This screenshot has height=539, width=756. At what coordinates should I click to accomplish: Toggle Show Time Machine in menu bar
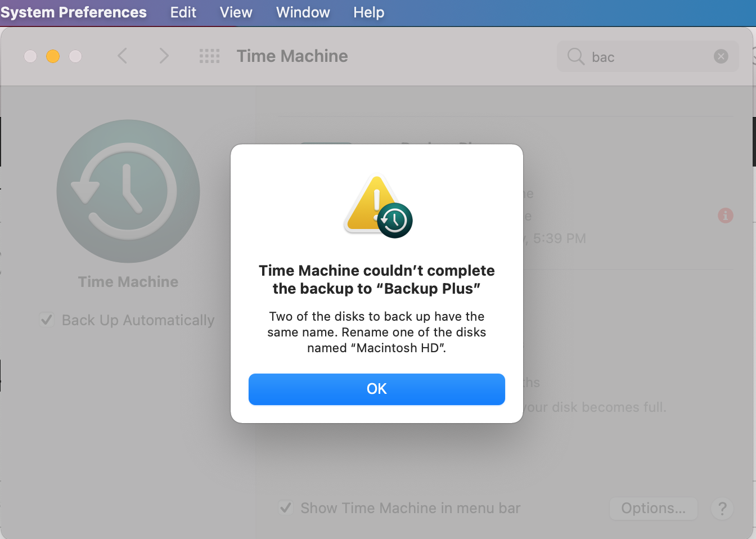(286, 507)
